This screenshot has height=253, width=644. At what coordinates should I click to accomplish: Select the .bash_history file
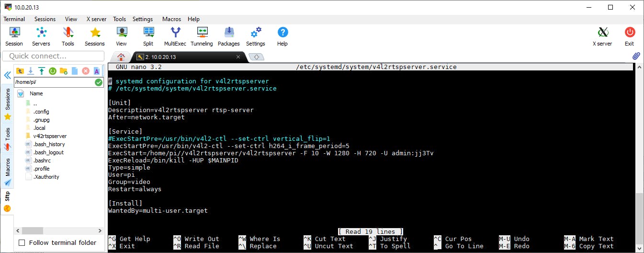pos(49,144)
